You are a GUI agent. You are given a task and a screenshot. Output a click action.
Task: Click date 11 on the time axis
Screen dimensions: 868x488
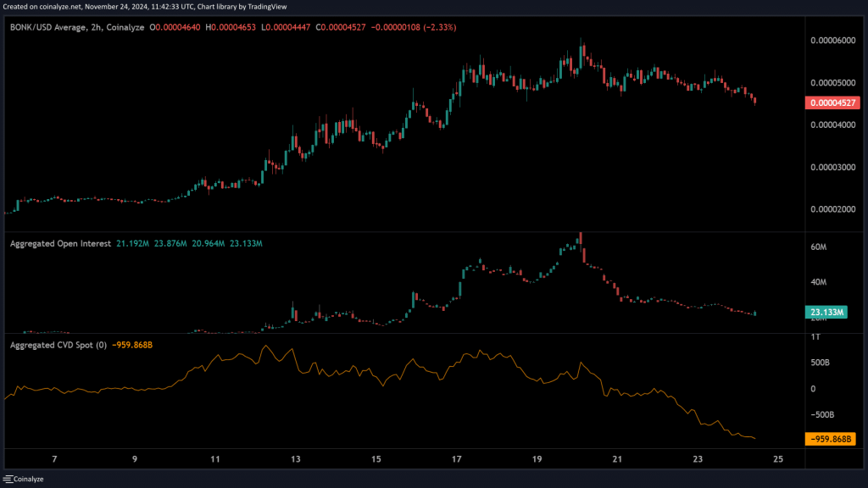[x=214, y=459]
